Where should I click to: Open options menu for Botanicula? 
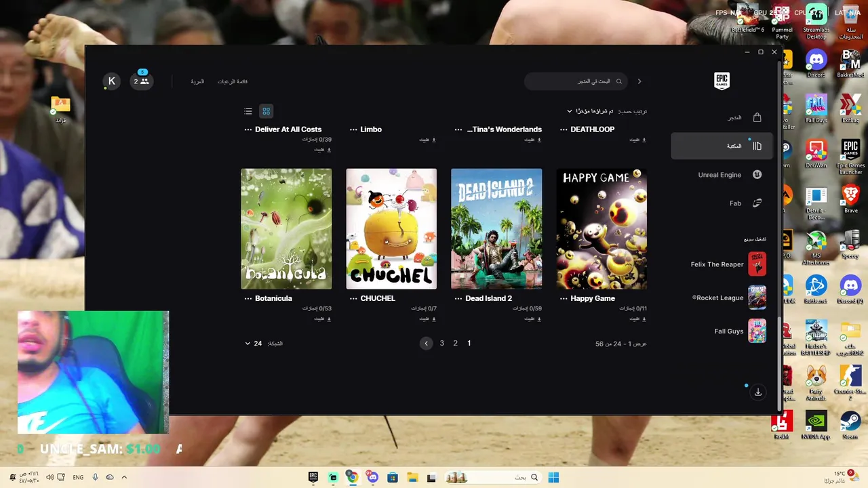[x=248, y=298]
